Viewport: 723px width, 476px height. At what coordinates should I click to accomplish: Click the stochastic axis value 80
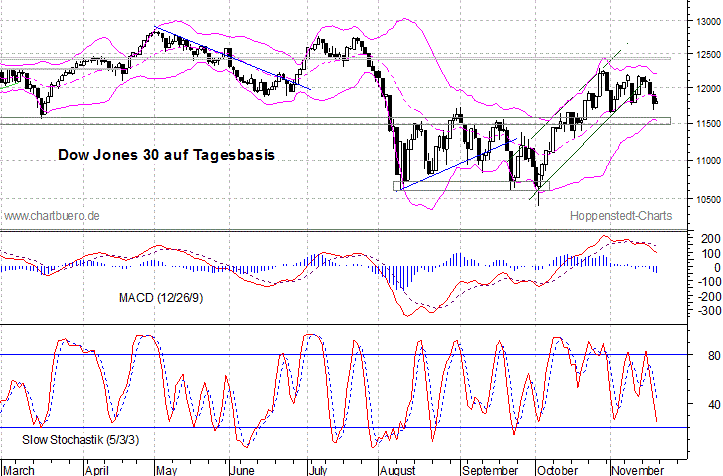click(x=714, y=356)
